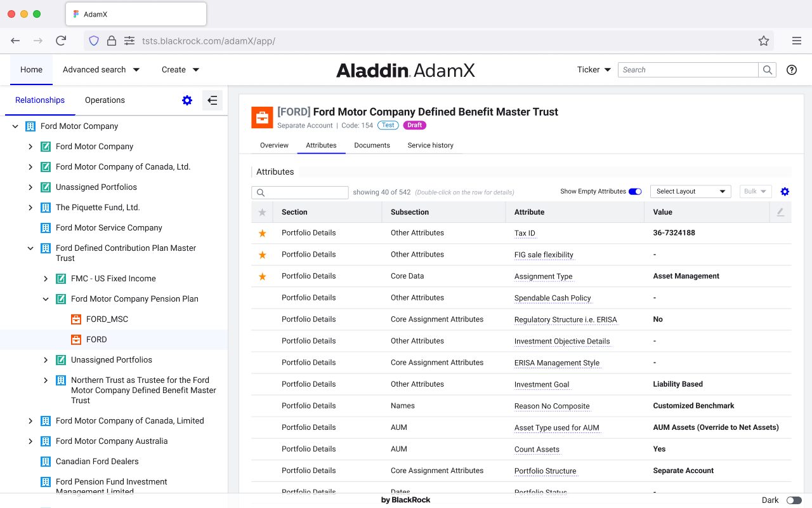The width and height of the screenshot is (812, 508).
Task: Click the attributes table settings gear
Action: (785, 192)
